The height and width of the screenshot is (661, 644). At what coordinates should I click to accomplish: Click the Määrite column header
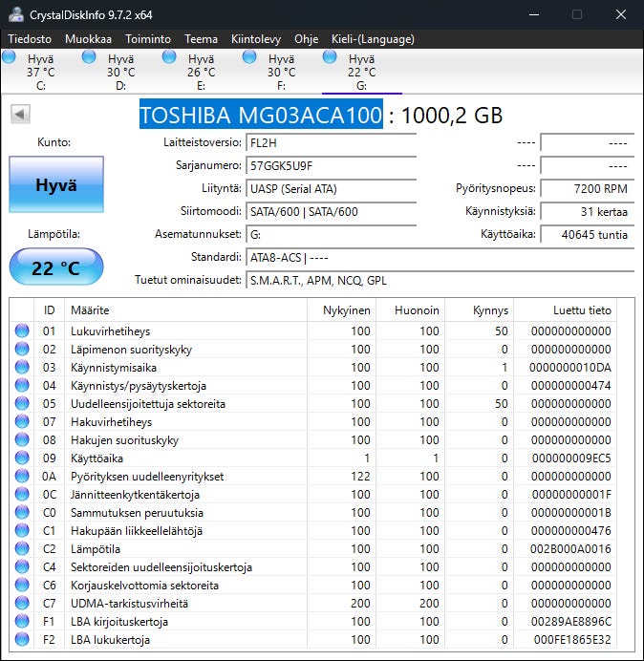click(x=90, y=310)
